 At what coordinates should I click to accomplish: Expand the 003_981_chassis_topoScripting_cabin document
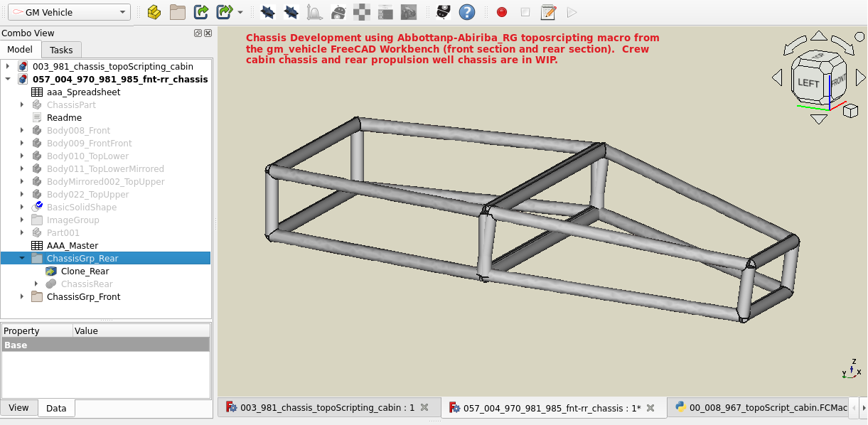[x=8, y=67]
